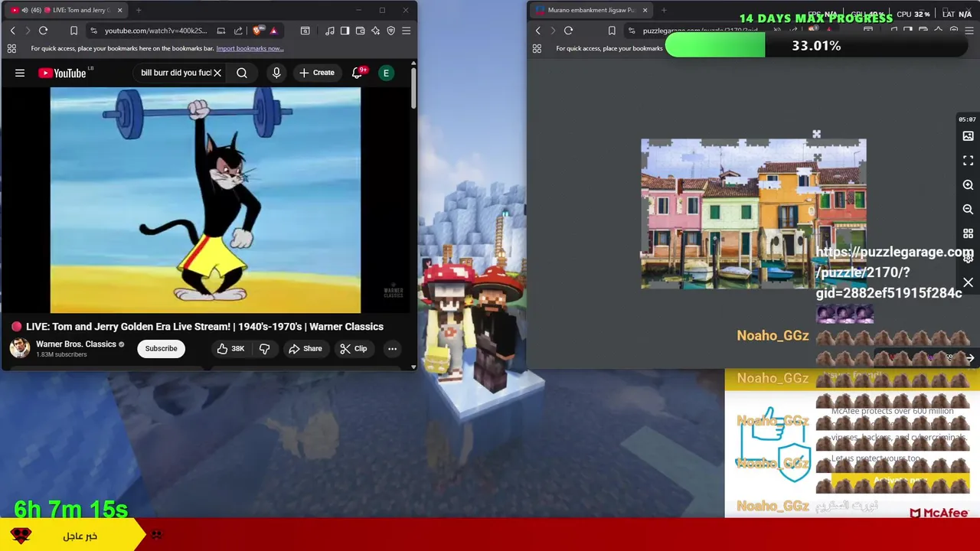Open Warner Bros. Classics channel avatar
This screenshot has width=980, height=551.
20,348
